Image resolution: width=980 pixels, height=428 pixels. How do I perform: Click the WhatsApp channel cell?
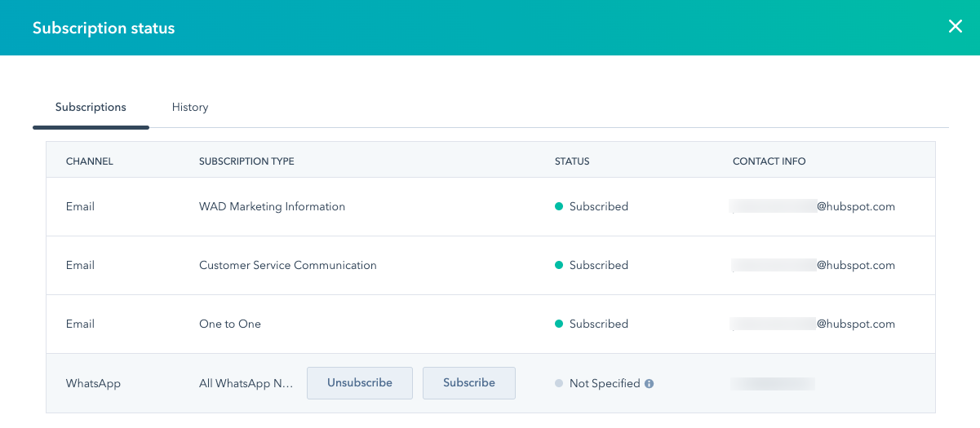[93, 383]
